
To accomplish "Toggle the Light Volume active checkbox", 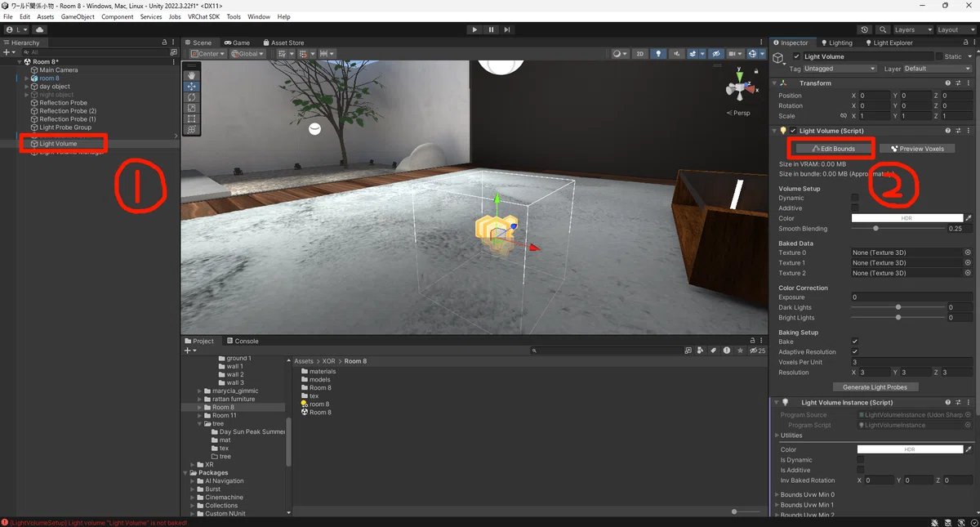I will click(796, 56).
